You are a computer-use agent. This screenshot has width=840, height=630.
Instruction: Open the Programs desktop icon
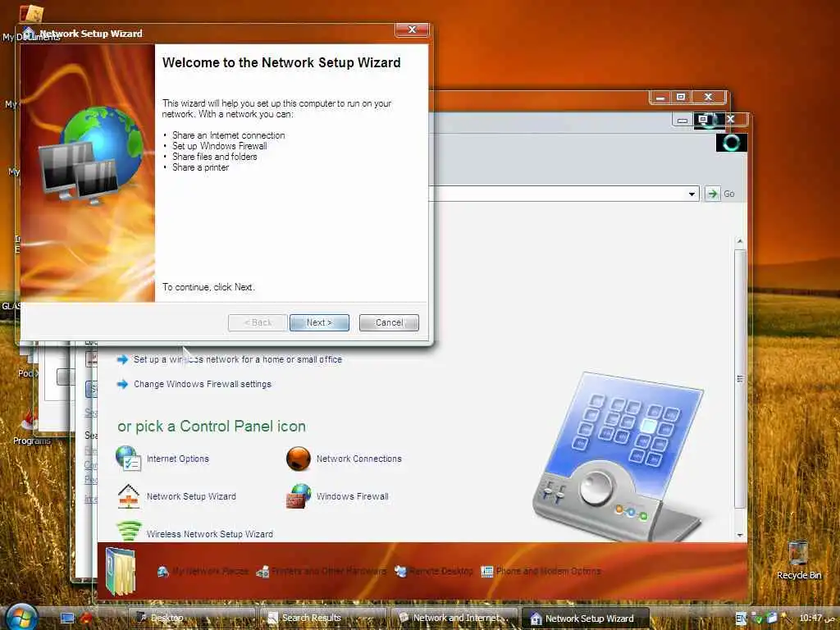pyautogui.click(x=31, y=426)
